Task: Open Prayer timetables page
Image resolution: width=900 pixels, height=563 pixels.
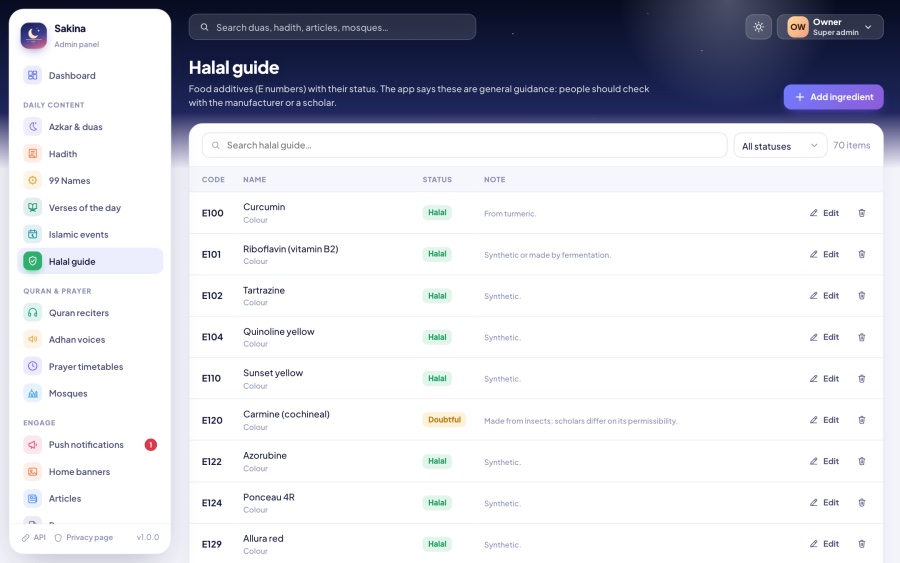Action: pyautogui.click(x=90, y=367)
